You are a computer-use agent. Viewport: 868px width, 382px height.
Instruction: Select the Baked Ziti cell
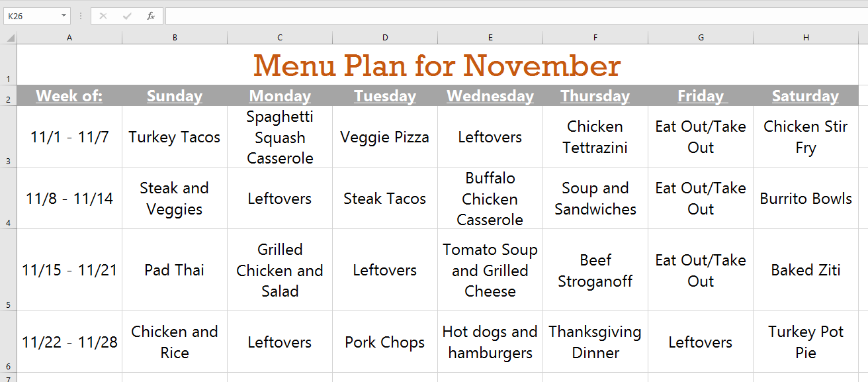(805, 269)
